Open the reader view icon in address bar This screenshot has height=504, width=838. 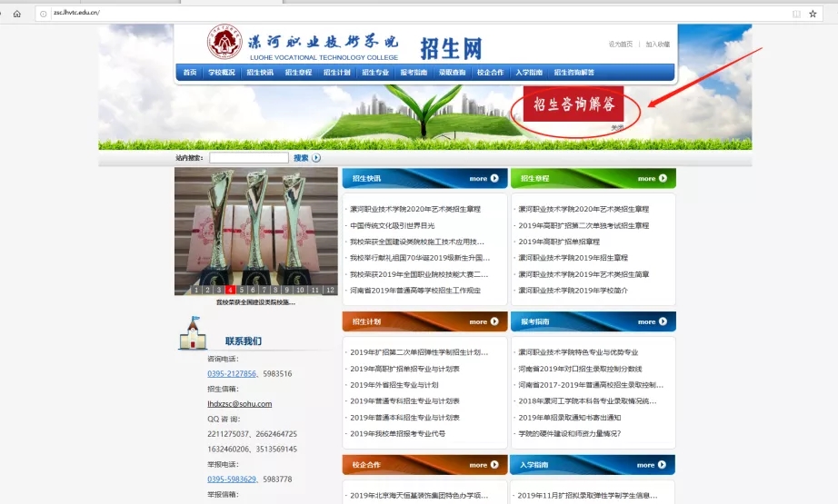[796, 14]
